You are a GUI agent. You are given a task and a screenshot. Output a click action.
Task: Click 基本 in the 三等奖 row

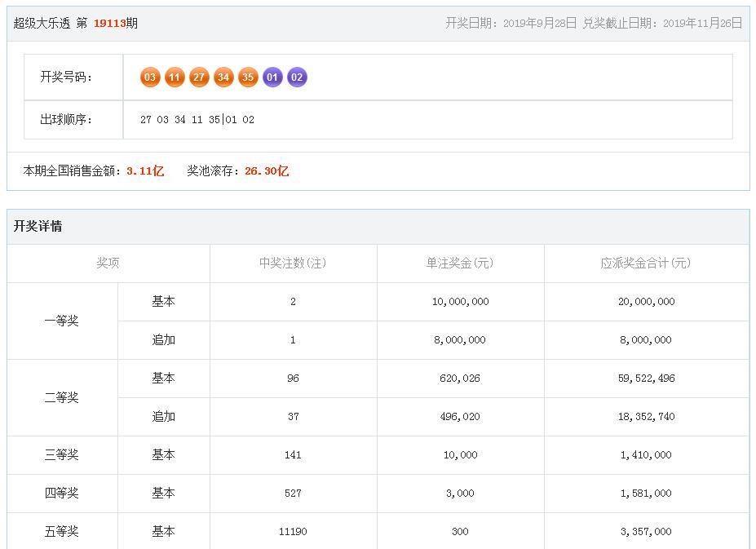163,455
